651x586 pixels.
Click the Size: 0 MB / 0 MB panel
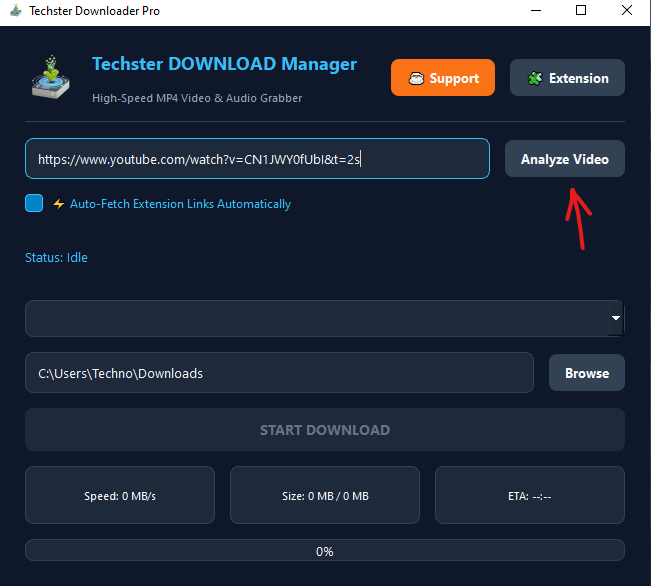[x=325, y=495]
